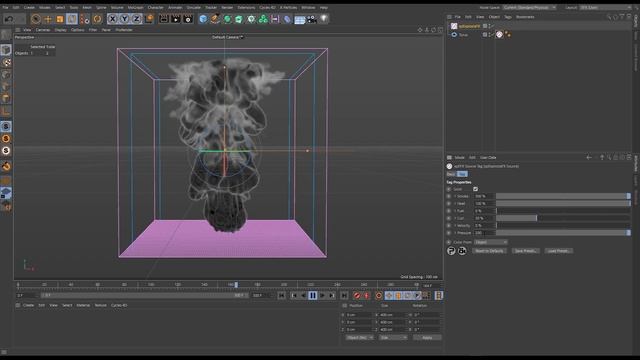Adjust the Pressure slider bar
This screenshot has height=360, width=640.
pos(562,233)
